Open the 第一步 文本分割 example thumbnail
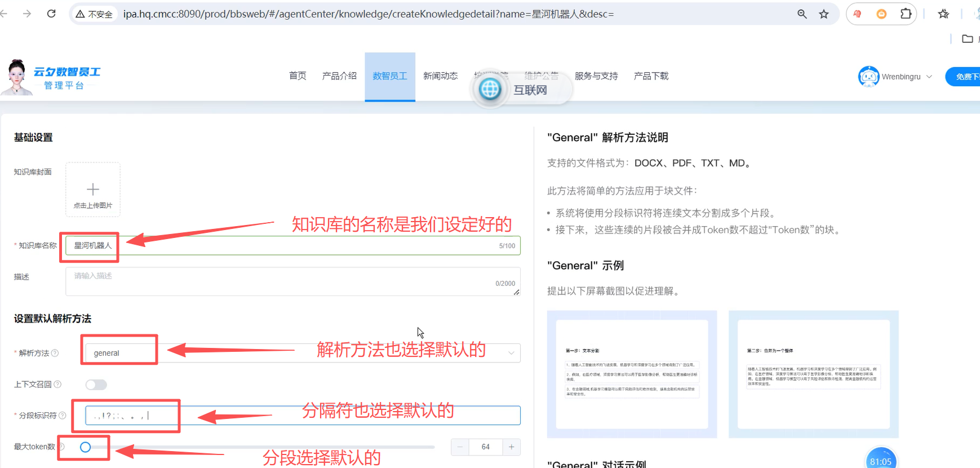 point(632,374)
